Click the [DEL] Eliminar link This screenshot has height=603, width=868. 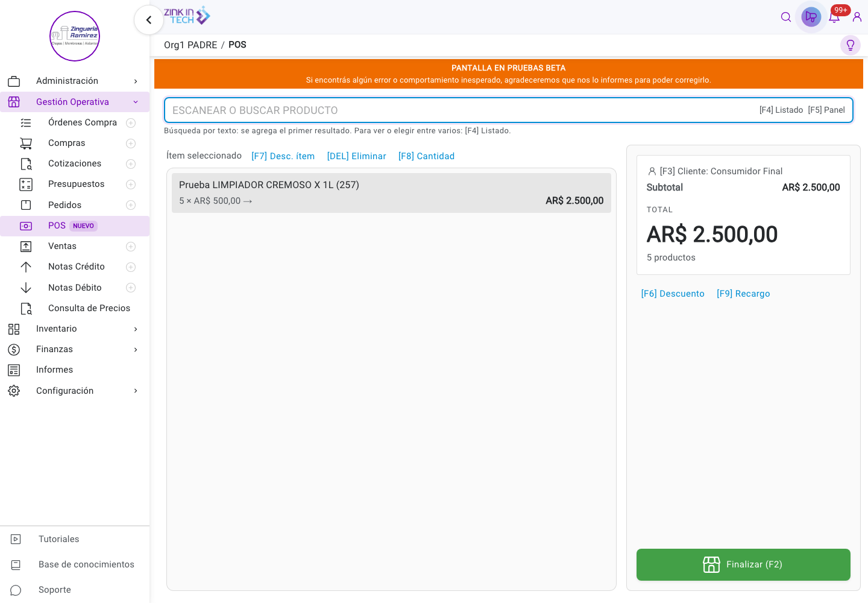pyautogui.click(x=356, y=156)
